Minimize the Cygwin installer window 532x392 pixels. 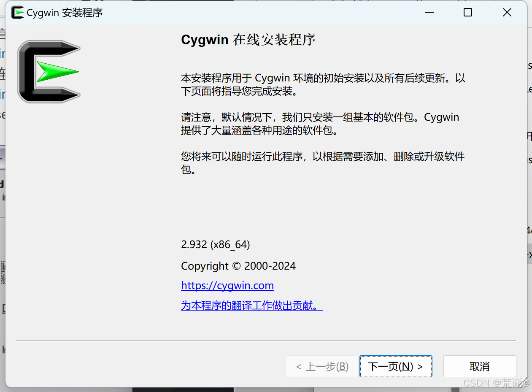coord(429,12)
